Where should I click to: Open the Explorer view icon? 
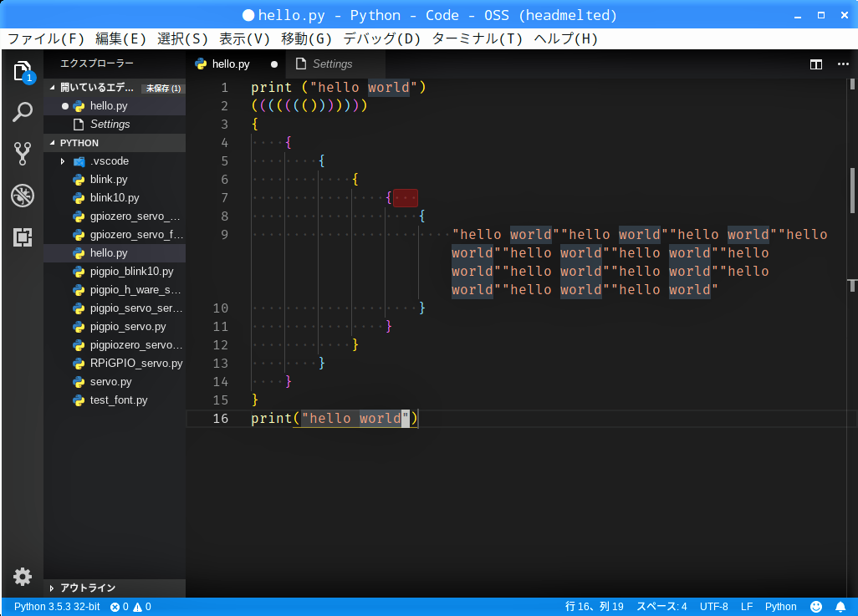pyautogui.click(x=23, y=71)
